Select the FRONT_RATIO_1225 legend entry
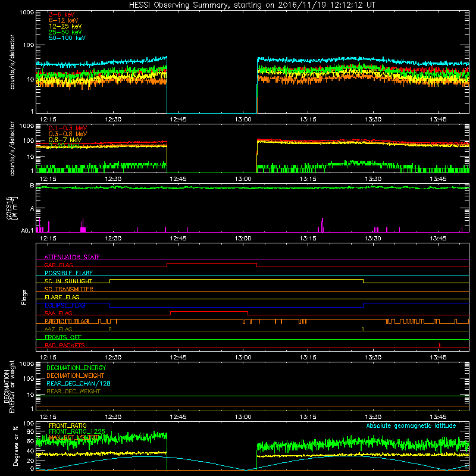 point(77,431)
